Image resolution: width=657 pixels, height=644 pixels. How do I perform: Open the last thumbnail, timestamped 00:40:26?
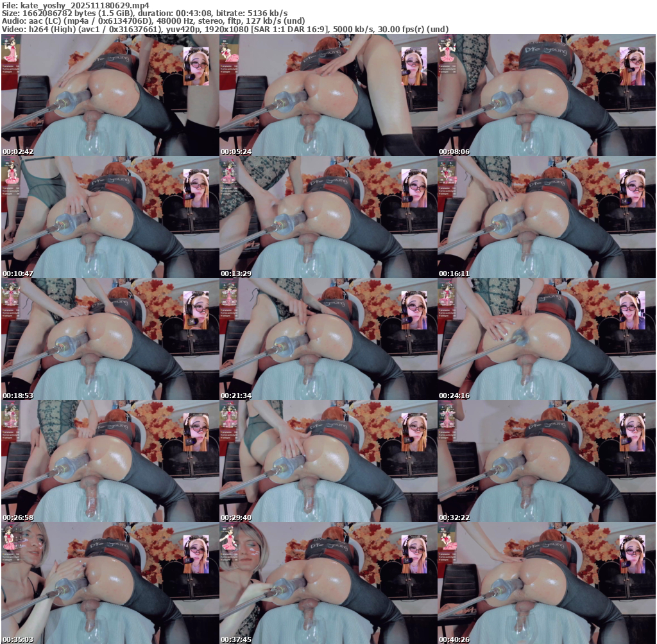(x=546, y=583)
